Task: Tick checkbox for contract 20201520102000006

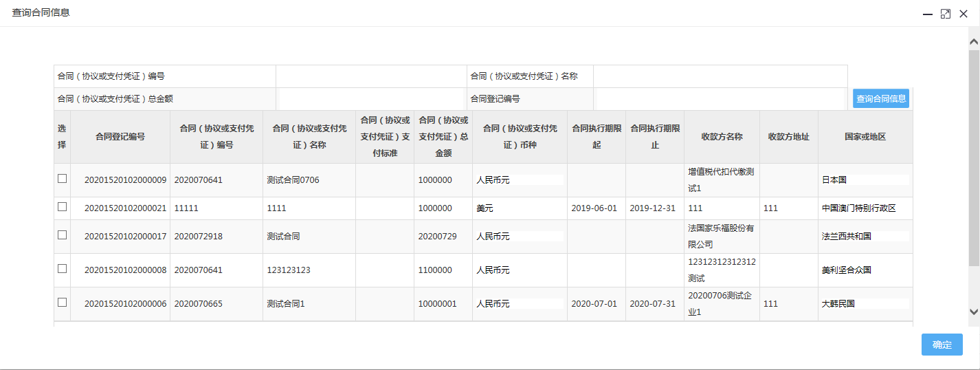Action: pyautogui.click(x=62, y=303)
